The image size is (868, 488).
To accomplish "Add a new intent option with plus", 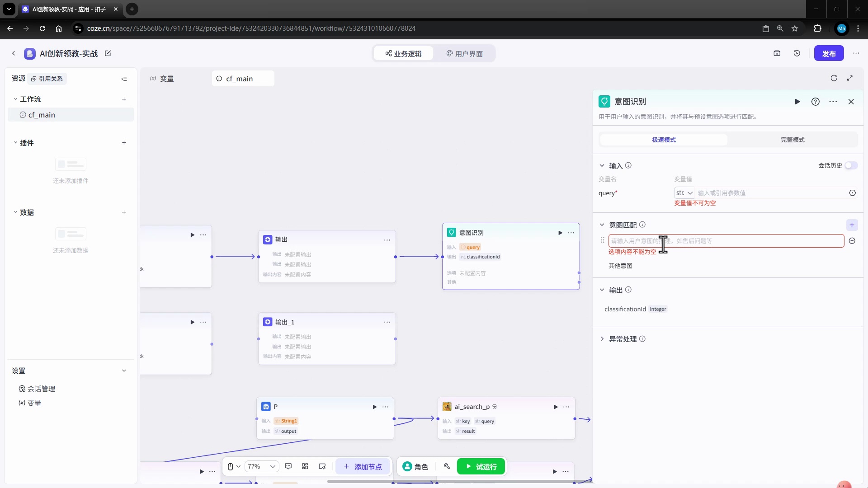I will tap(852, 225).
